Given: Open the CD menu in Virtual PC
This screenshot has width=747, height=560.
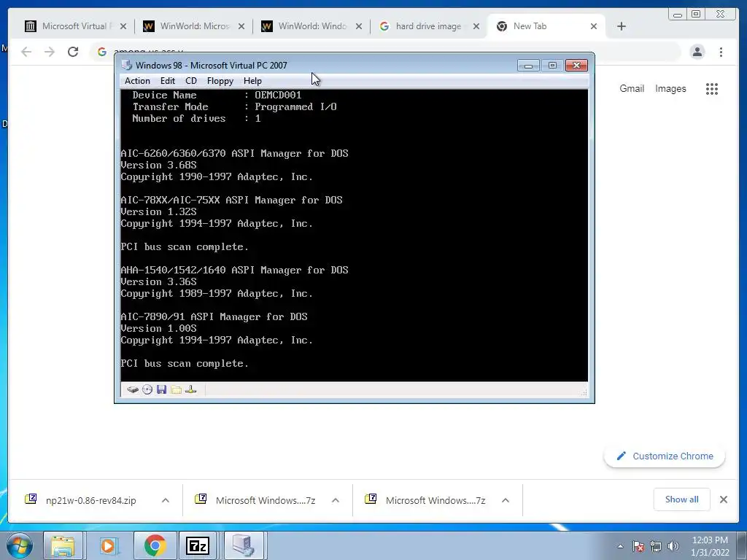Looking at the screenshot, I should [191, 81].
